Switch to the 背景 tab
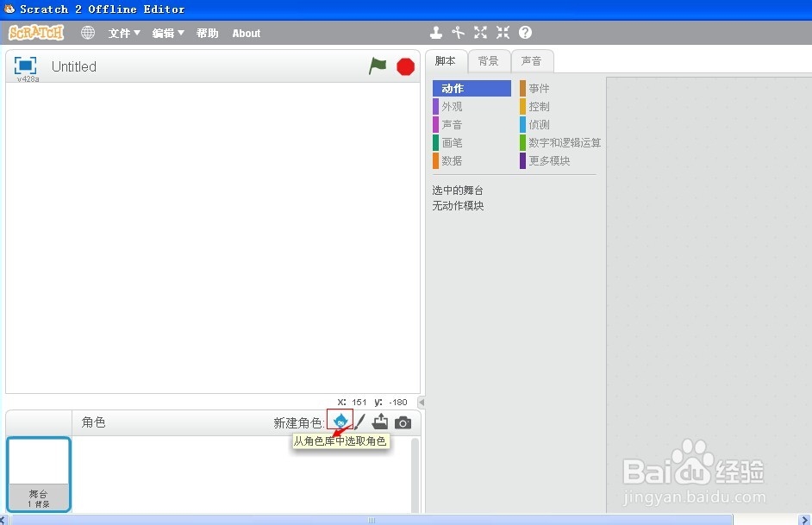The height and width of the screenshot is (525, 812). (x=489, y=61)
